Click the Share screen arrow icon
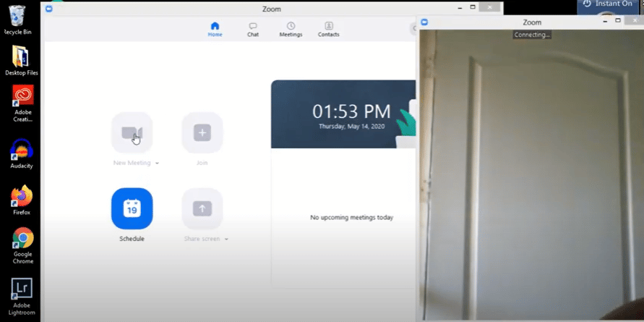 (202, 208)
